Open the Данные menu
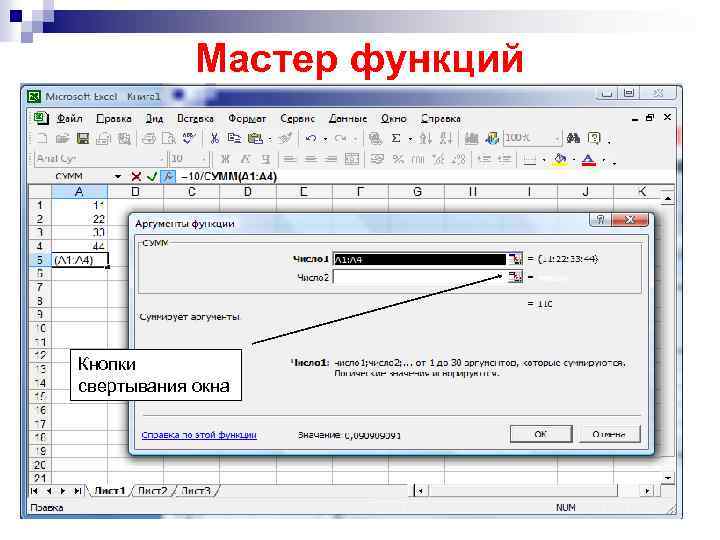Image resolution: width=720 pixels, height=540 pixels. [x=348, y=118]
